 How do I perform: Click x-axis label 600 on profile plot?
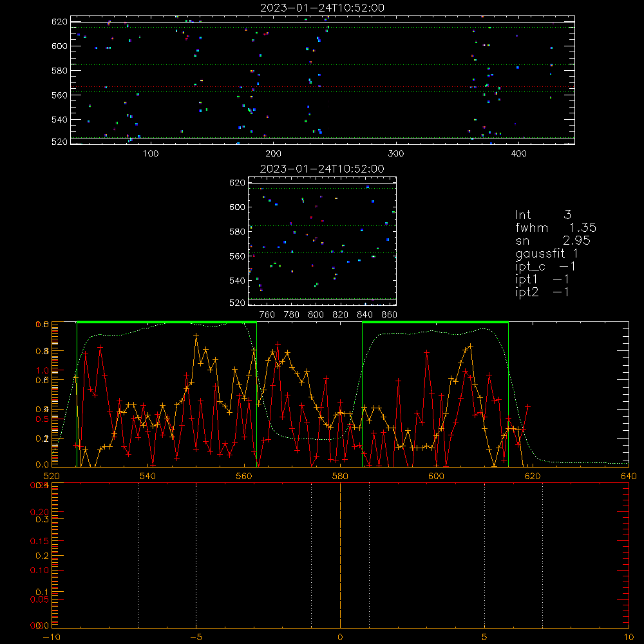[436, 476]
